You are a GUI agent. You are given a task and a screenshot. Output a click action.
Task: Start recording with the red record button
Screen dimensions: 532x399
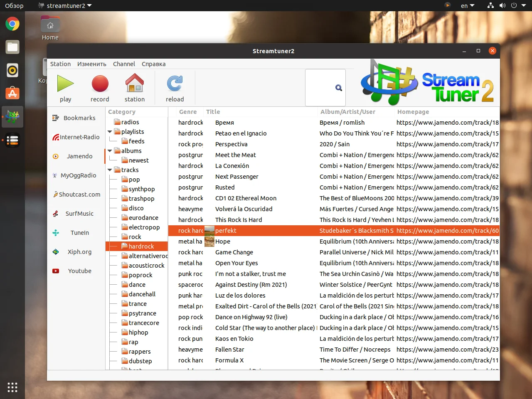coord(100,84)
